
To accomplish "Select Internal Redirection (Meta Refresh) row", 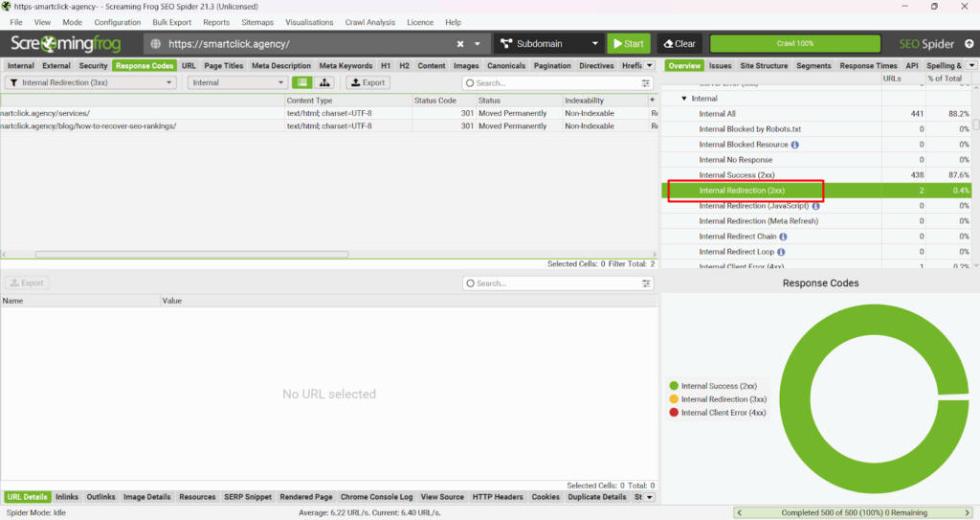I will coord(815,221).
